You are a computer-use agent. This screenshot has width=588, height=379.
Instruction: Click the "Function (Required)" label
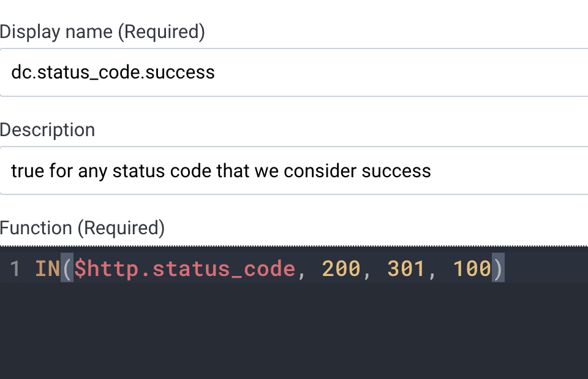tap(82, 228)
